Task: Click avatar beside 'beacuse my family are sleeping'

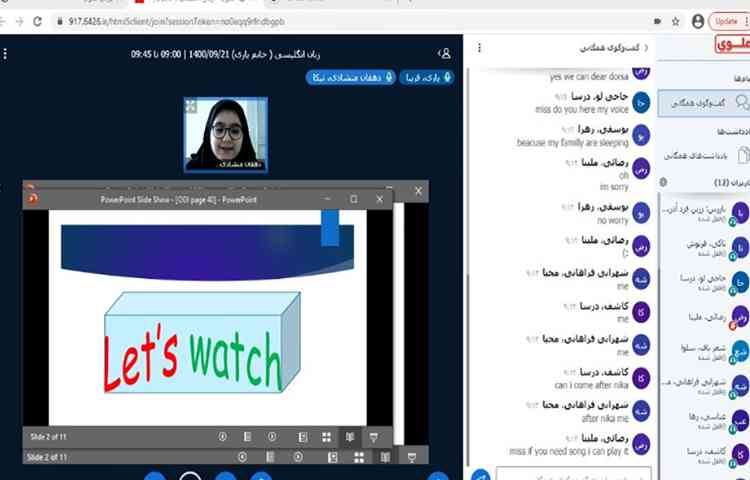Action: 641,136
